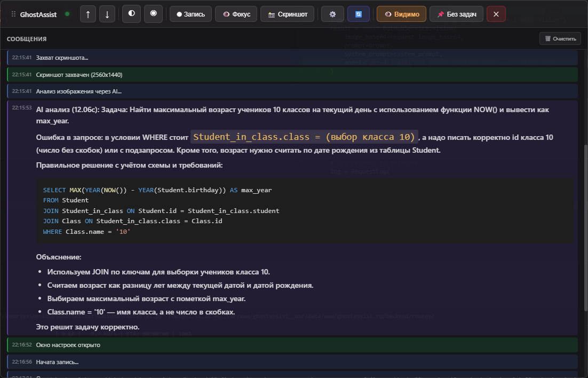588x378 pixels.
Task: Close GhostAssist panel with X button
Action: click(x=496, y=14)
